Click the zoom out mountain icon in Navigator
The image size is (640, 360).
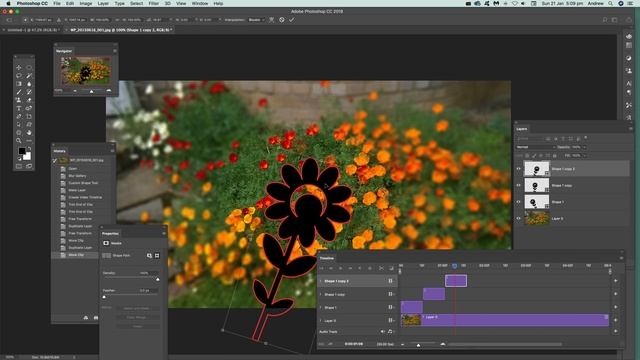tap(75, 91)
